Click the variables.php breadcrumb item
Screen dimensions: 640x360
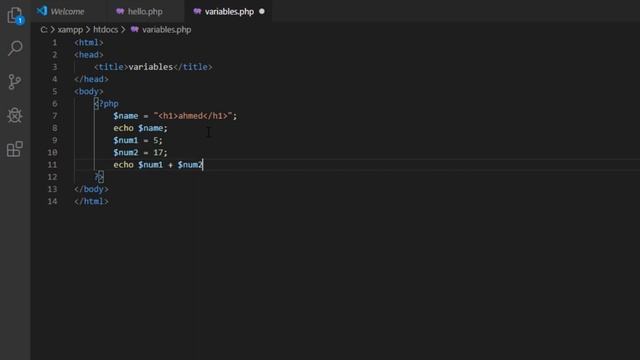[167, 30]
